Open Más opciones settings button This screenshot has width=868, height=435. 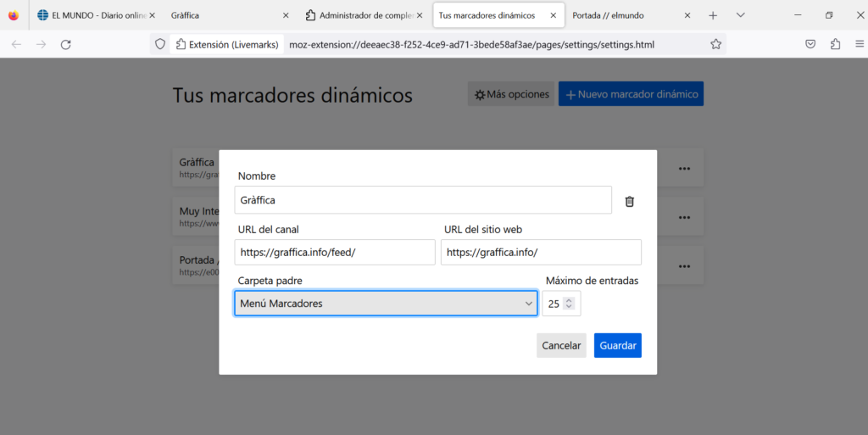click(x=511, y=94)
